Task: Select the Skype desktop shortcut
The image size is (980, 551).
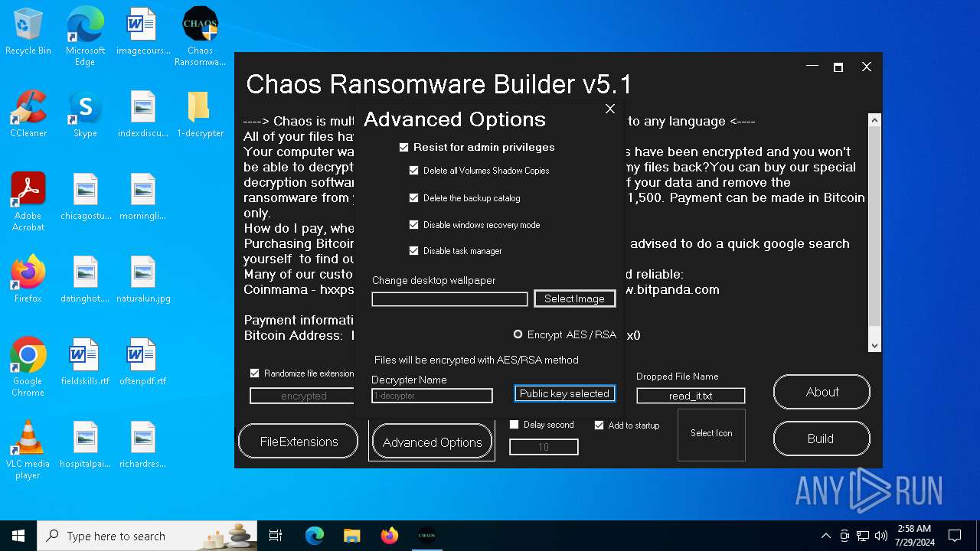Action: tap(85, 115)
